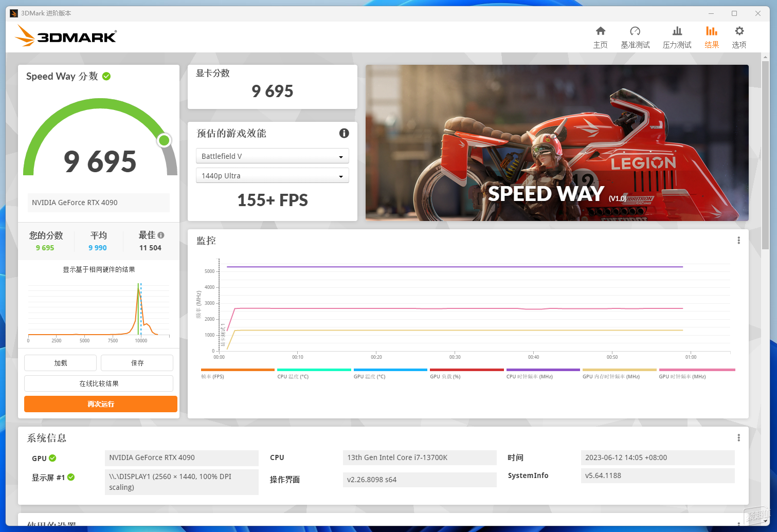Open the Battlefield V game dropdown
777x532 pixels.
[273, 156]
